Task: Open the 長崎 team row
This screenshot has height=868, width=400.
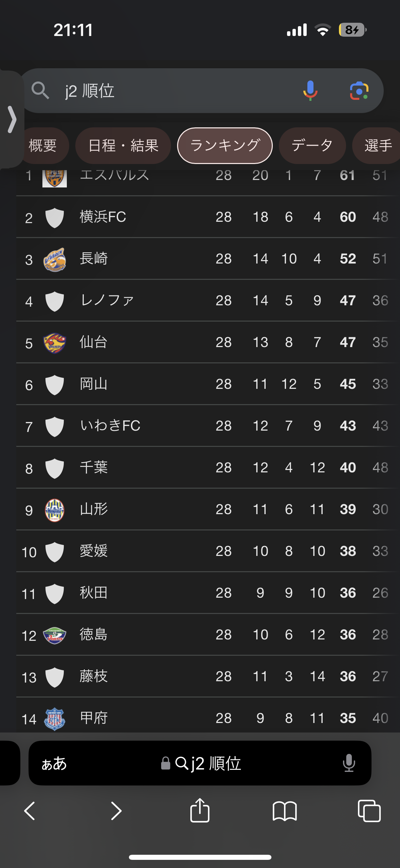Action: coord(206,259)
